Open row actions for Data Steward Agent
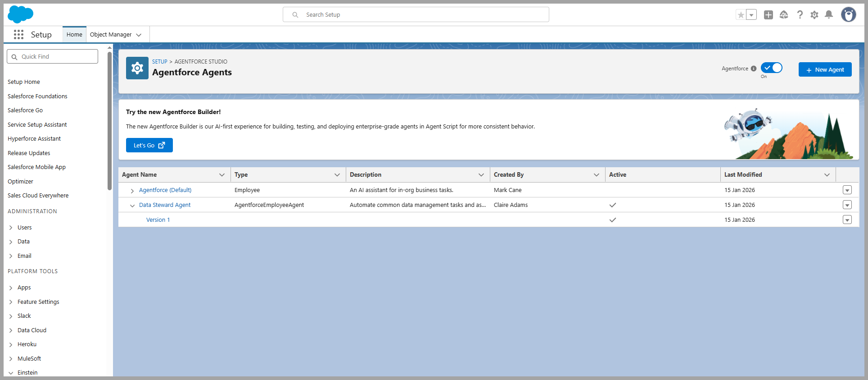This screenshot has width=868, height=380. tap(847, 205)
